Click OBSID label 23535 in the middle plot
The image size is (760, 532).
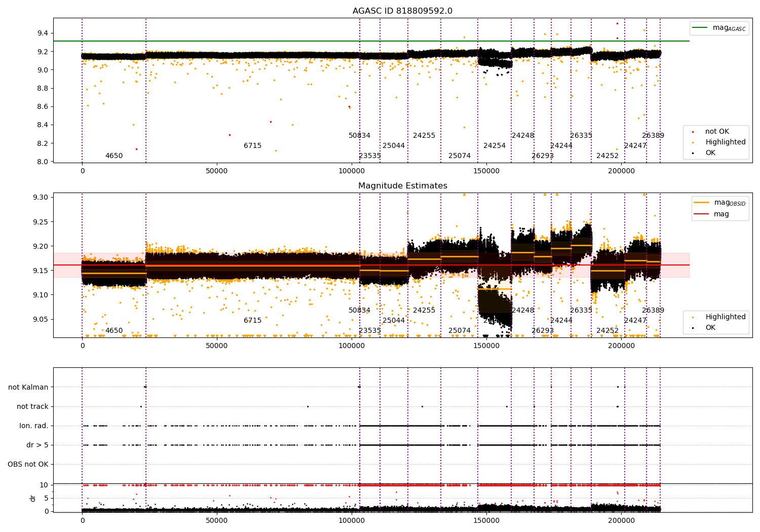point(370,331)
